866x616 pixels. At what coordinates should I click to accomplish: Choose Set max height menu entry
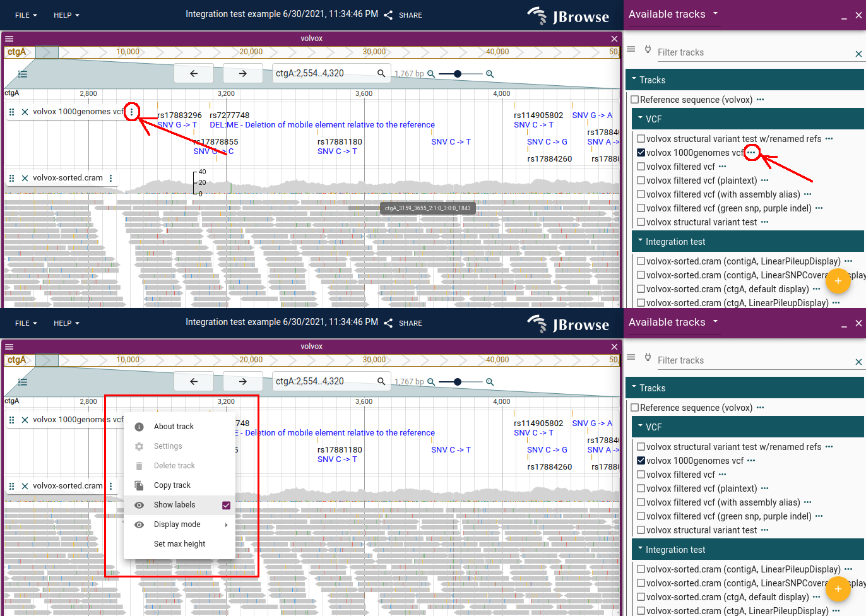[179, 544]
